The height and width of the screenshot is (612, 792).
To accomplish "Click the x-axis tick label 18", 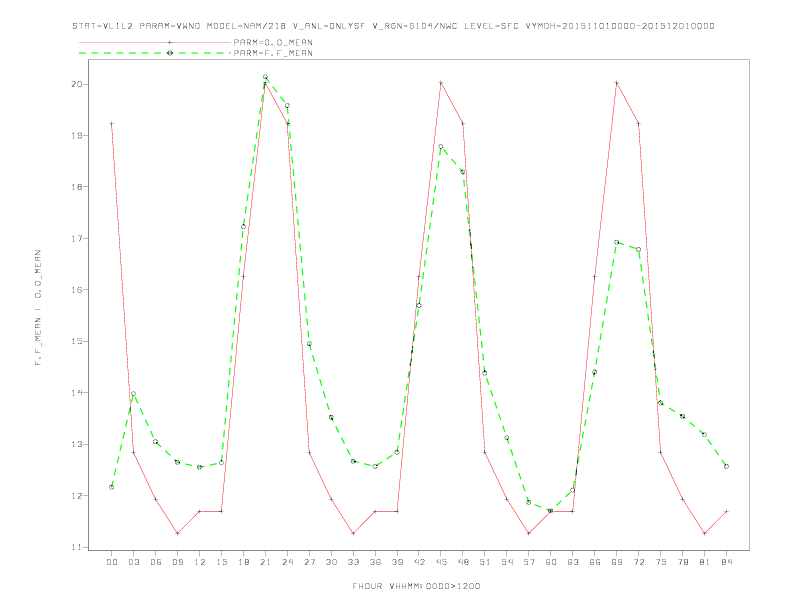I will [x=243, y=562].
